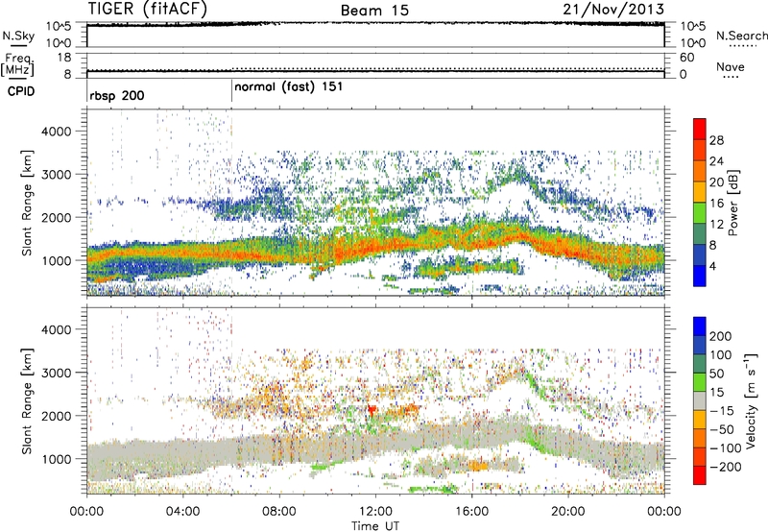
Task: Click the 08:00 time tick label
Action: pyautogui.click(x=279, y=512)
